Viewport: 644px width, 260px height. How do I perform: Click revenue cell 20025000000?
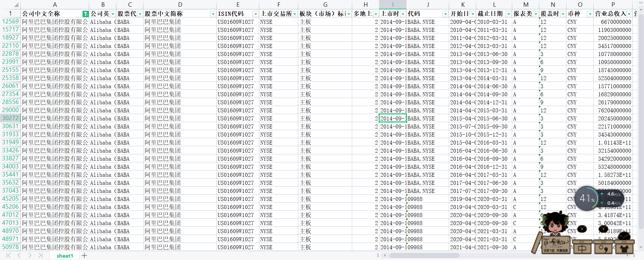(613, 38)
